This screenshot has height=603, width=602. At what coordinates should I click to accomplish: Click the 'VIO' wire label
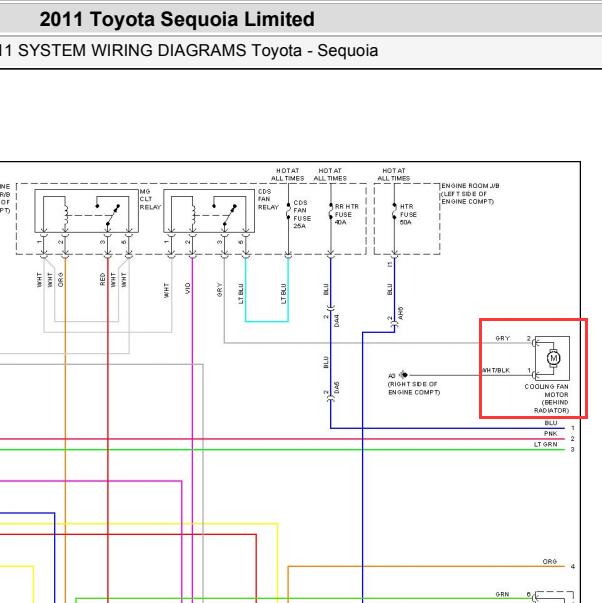188,288
